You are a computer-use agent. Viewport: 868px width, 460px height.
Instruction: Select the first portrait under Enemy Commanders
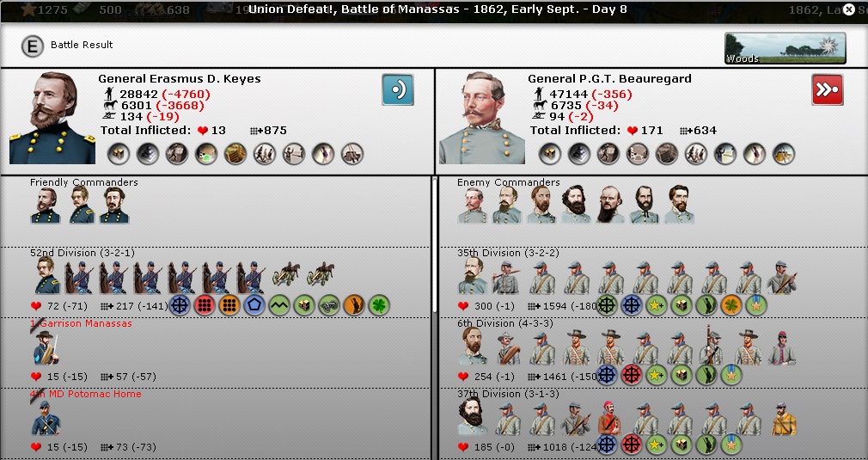473,205
